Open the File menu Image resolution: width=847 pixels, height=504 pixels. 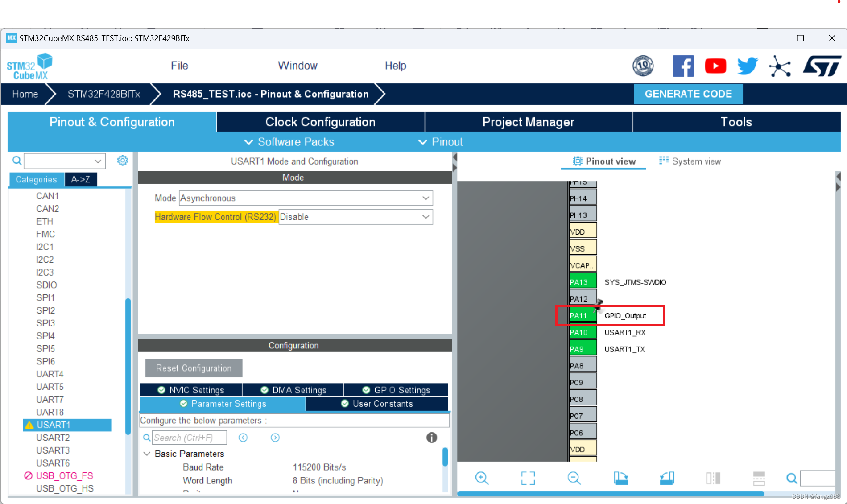179,66
